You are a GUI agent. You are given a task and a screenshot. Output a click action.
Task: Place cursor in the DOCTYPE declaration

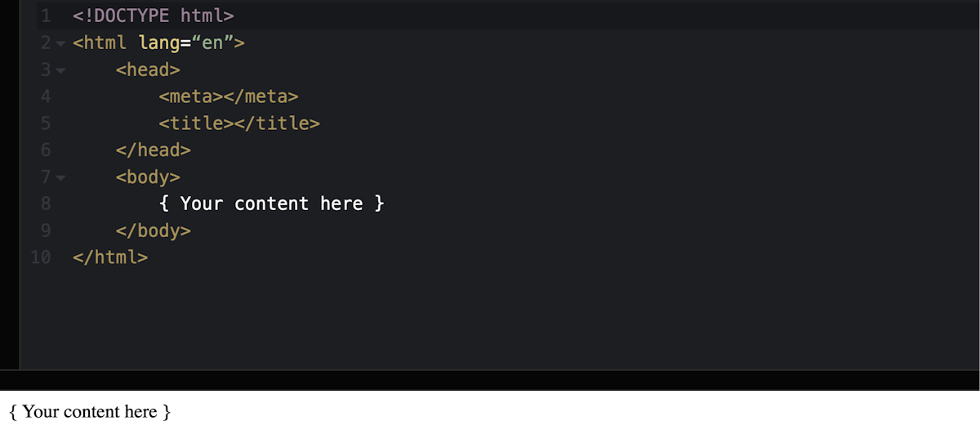(x=154, y=16)
